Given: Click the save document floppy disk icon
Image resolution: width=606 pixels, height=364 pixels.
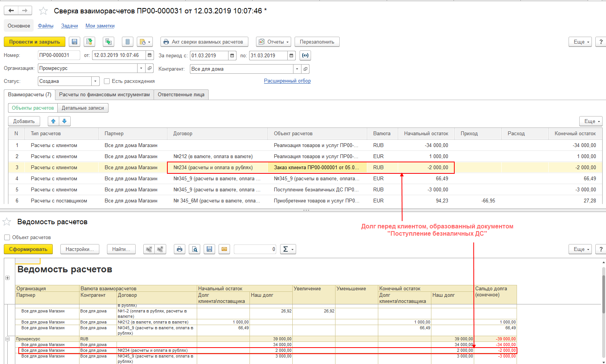Looking at the screenshot, I should [x=75, y=42].
